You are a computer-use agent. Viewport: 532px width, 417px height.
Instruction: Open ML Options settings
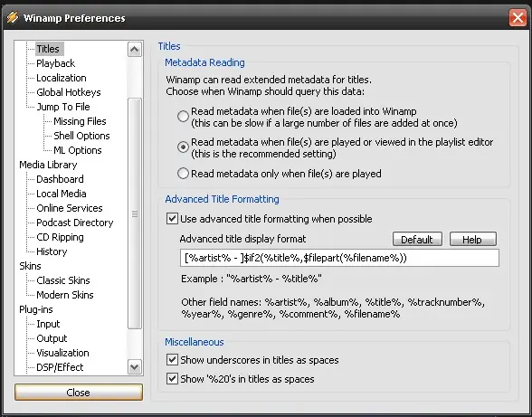(78, 150)
